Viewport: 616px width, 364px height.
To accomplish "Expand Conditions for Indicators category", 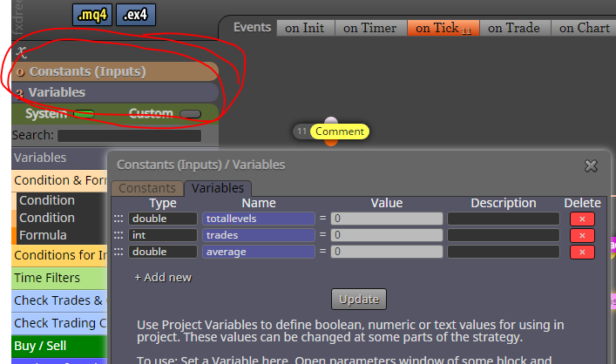I will [59, 255].
